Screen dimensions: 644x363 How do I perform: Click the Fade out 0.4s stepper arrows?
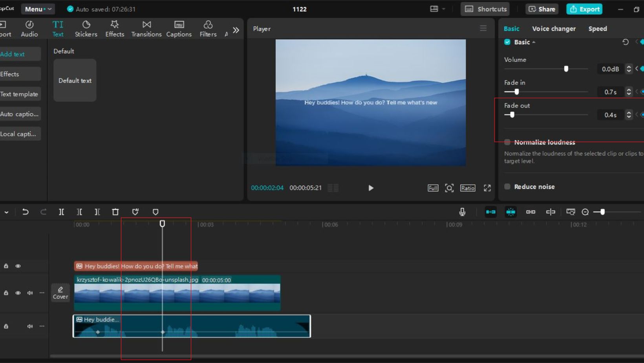[629, 115]
